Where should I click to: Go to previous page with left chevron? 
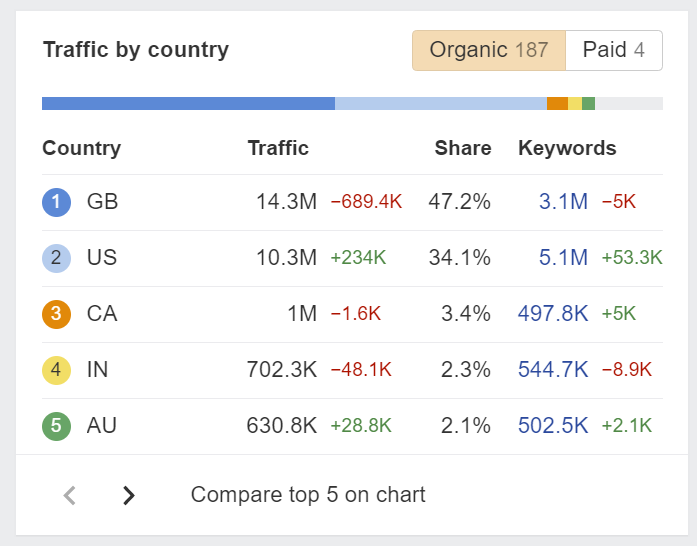(69, 495)
